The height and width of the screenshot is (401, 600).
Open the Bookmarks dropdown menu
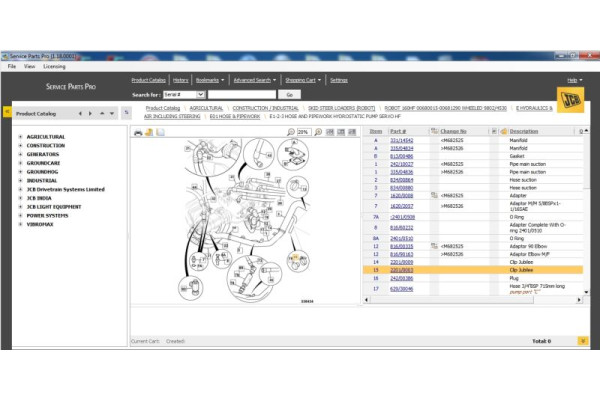(x=209, y=80)
